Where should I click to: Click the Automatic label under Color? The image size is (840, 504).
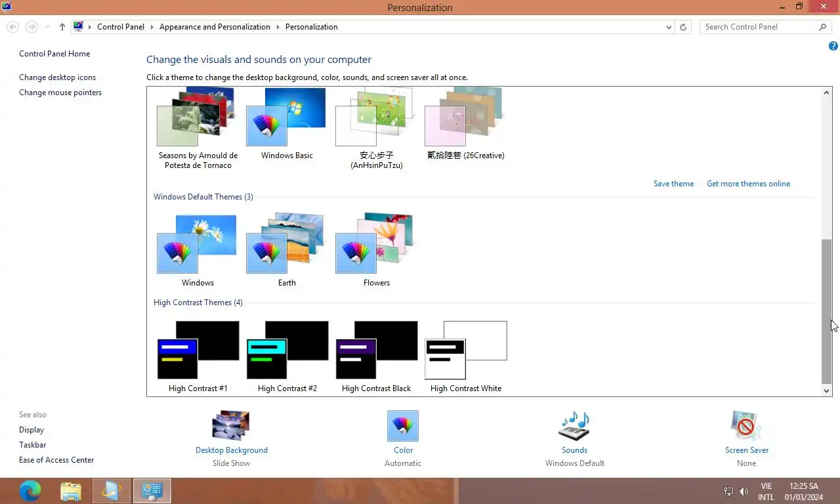point(403,463)
